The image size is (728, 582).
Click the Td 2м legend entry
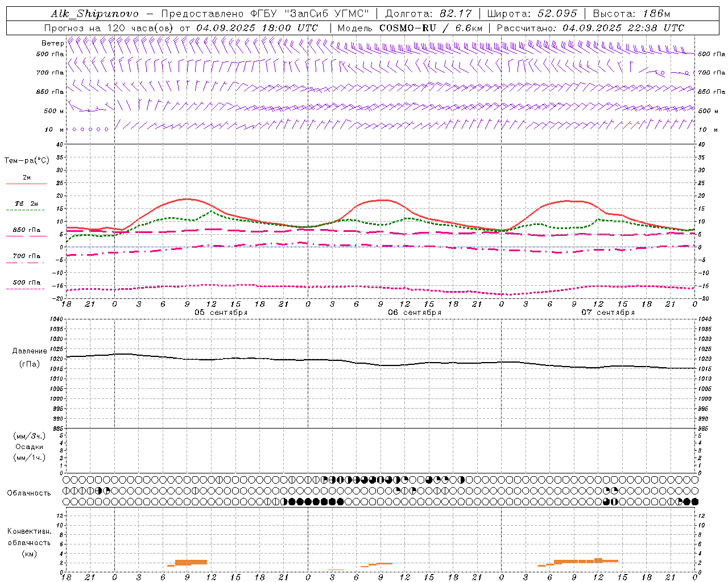26,203
